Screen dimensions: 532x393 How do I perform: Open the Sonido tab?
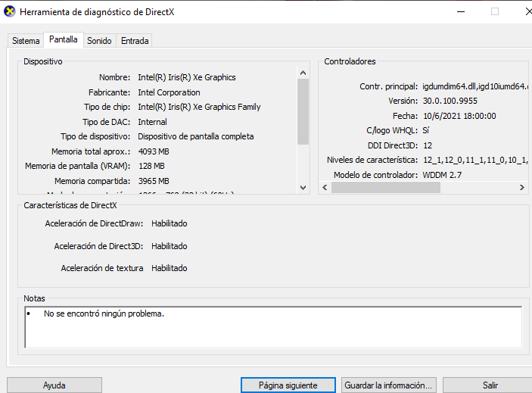point(99,41)
